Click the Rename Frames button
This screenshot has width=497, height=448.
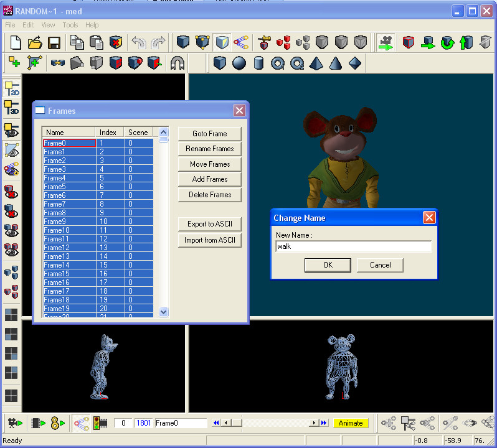click(x=209, y=149)
